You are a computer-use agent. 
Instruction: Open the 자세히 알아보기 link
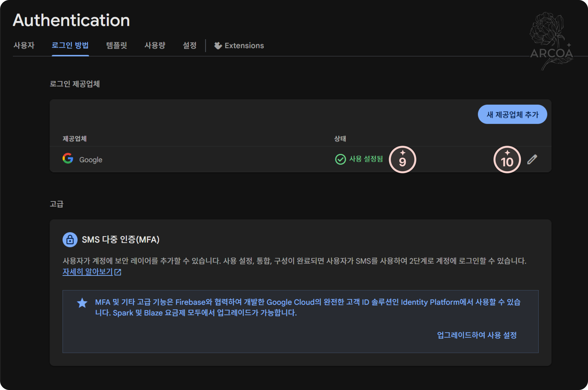(88, 272)
